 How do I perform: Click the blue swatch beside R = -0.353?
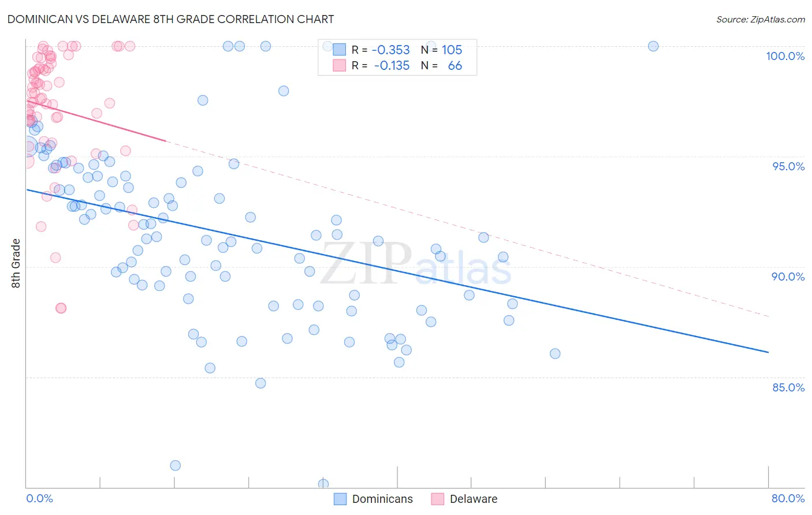pos(339,50)
